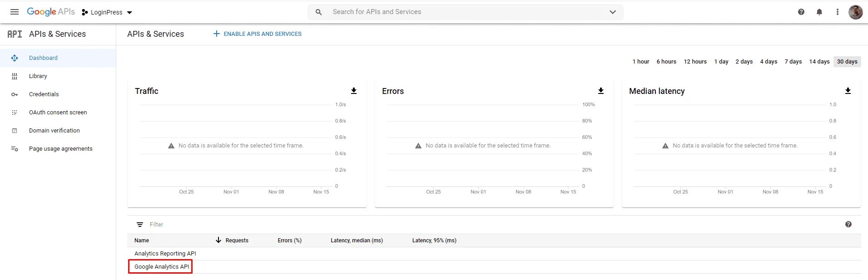Download the Errors chart data
Screen dimensions: 868x280
[601, 91]
